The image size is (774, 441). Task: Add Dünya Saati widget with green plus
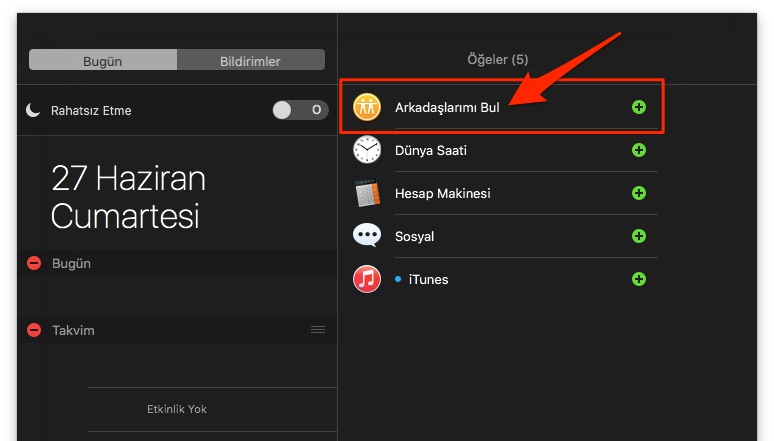pyautogui.click(x=639, y=150)
